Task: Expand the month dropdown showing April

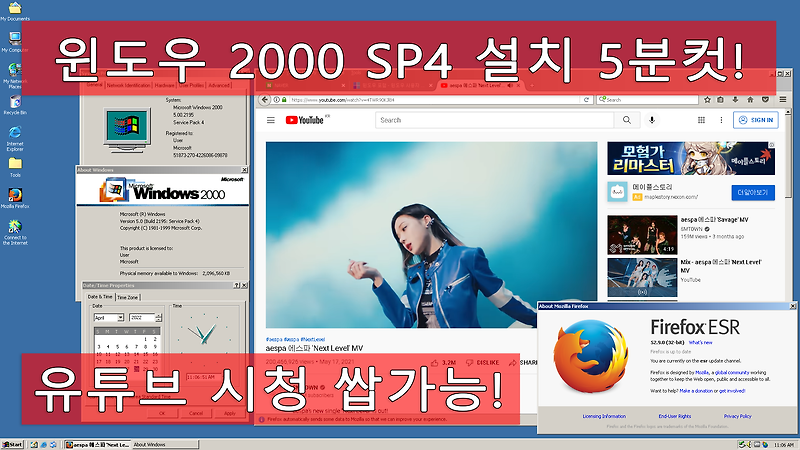Action: click(120, 317)
